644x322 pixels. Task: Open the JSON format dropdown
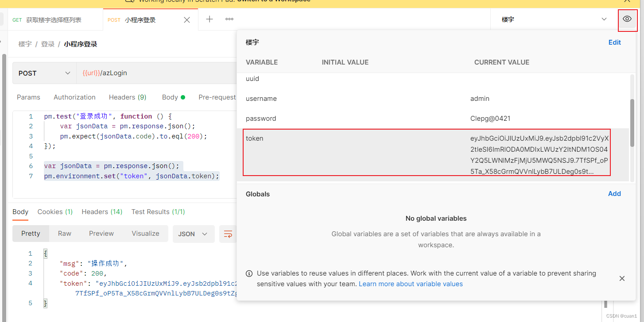coord(194,234)
